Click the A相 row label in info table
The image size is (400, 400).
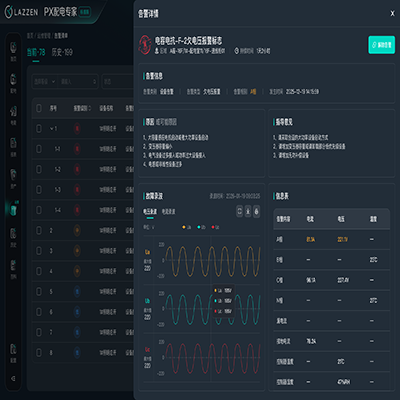[x=279, y=239]
